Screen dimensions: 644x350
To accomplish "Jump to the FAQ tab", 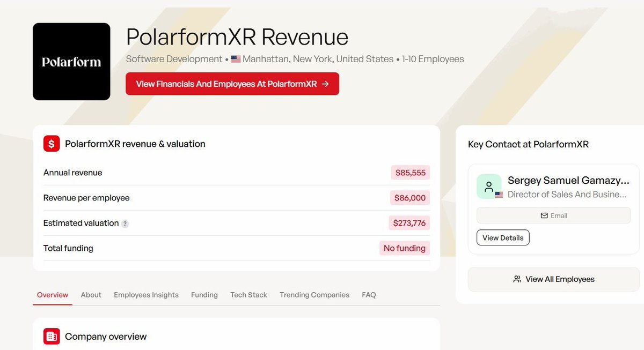I will [x=369, y=295].
